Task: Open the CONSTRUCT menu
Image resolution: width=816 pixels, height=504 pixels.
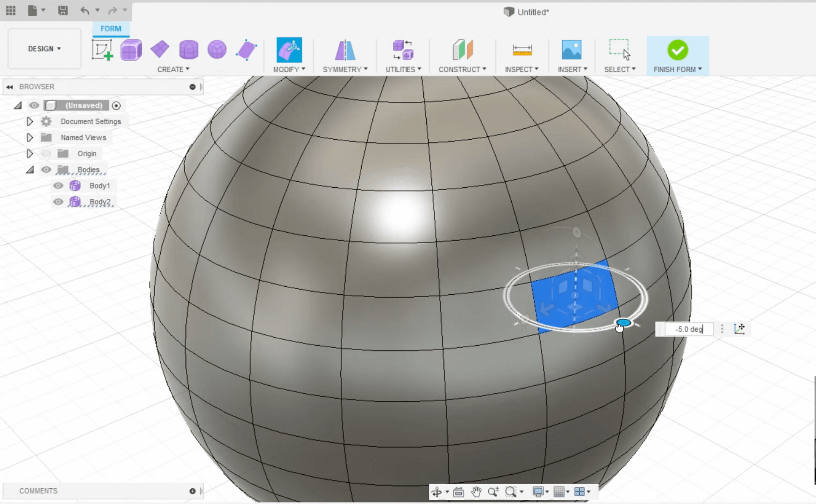Action: pyautogui.click(x=462, y=69)
